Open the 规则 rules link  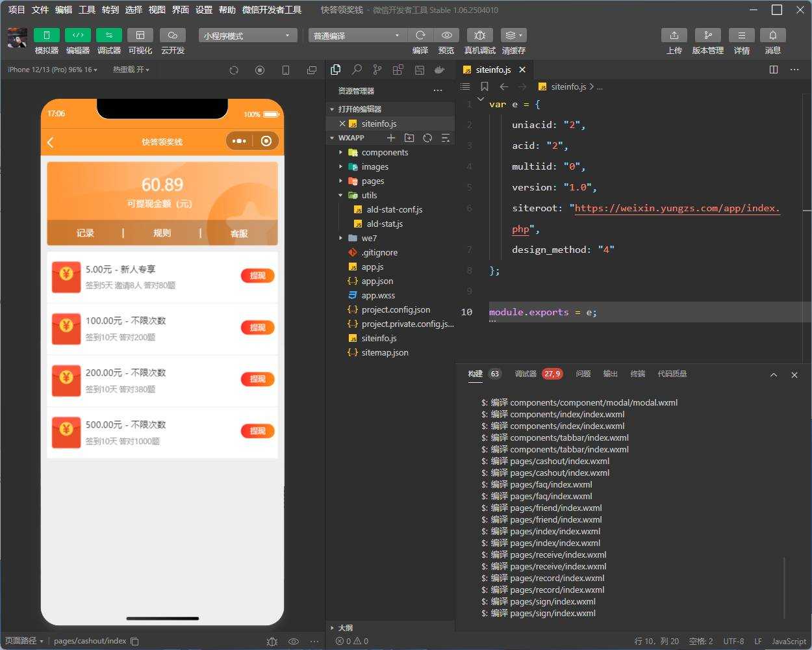tap(162, 233)
